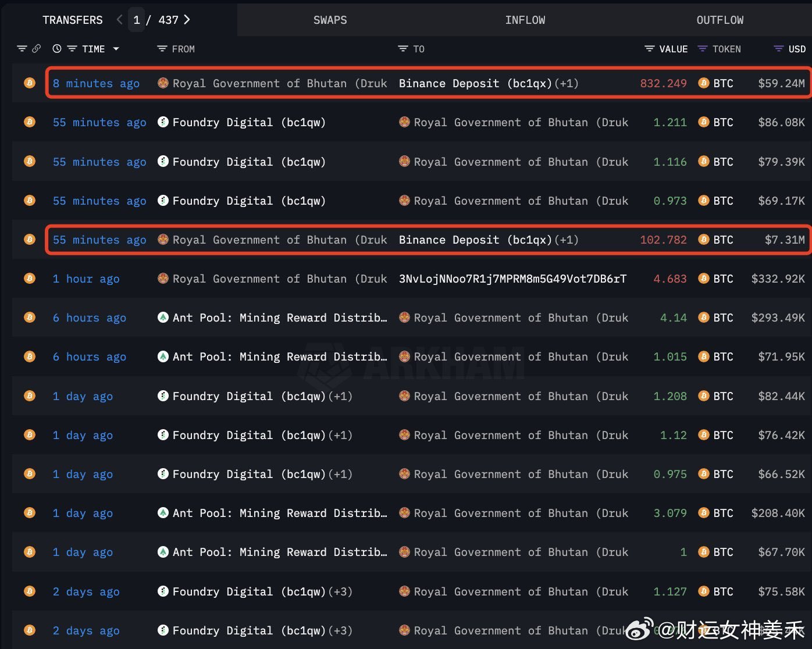Click BTC token icon on $79.39K row
Viewport: 812px width, 649px height.
(703, 161)
